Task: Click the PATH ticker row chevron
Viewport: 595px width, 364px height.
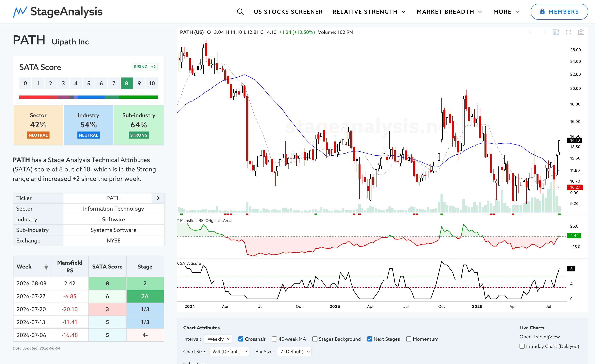Action: click(158, 198)
